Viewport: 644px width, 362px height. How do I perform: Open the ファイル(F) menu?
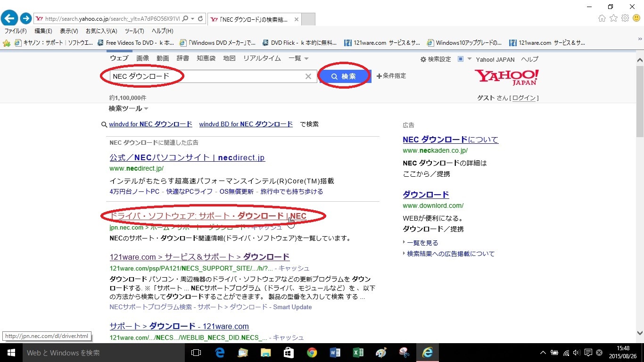[16, 31]
